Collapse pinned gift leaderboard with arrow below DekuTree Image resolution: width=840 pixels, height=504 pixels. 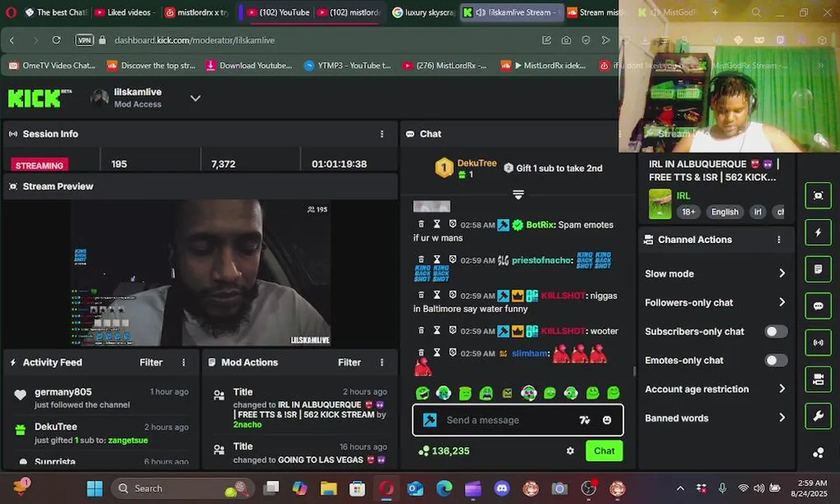point(518,195)
